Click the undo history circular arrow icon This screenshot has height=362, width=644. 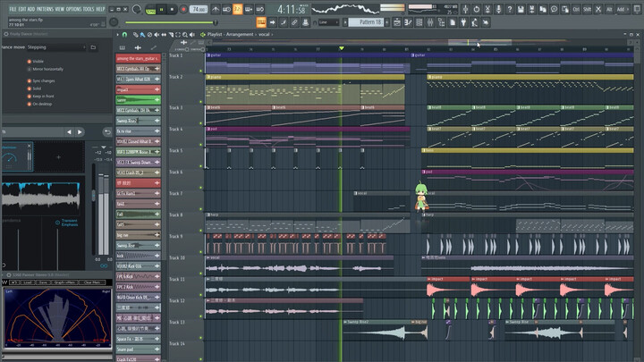(477, 9)
